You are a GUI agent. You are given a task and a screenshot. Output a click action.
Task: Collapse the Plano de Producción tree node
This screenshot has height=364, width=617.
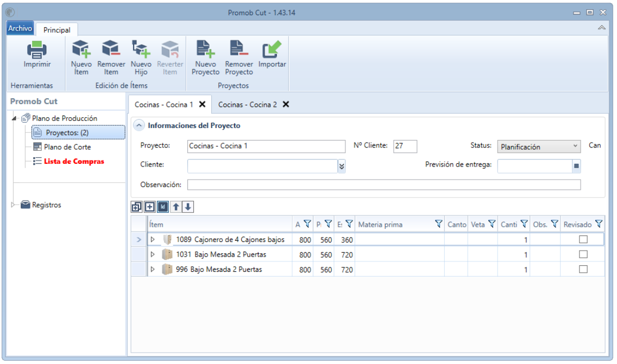[x=14, y=118]
